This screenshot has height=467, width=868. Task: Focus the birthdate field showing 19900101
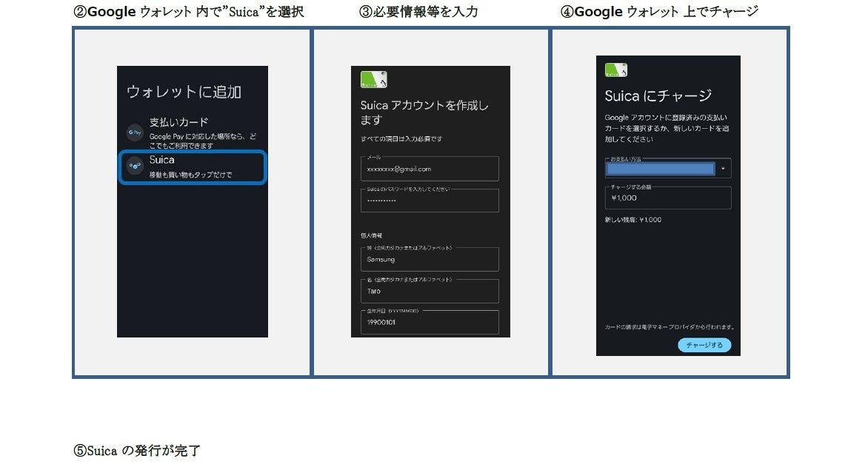[430, 322]
